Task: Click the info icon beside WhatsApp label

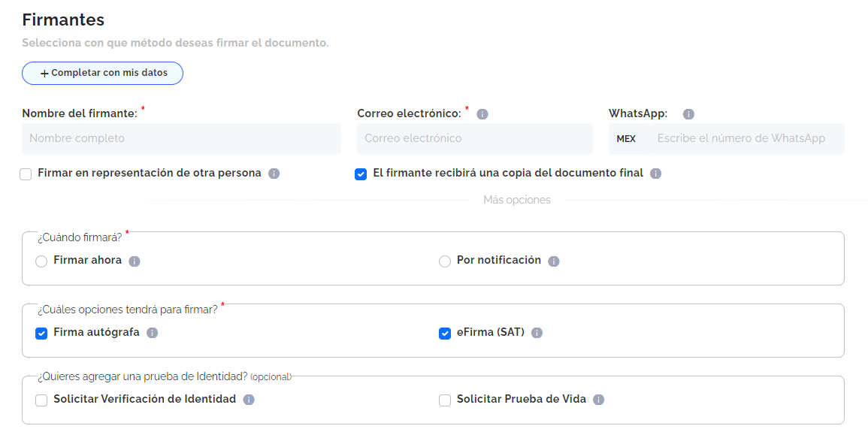Action: [x=688, y=113]
